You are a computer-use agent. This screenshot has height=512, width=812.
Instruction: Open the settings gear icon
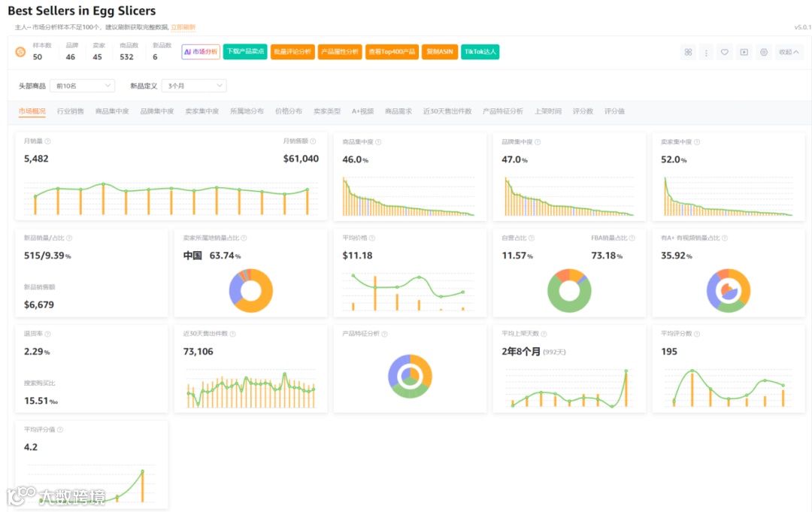click(x=764, y=52)
